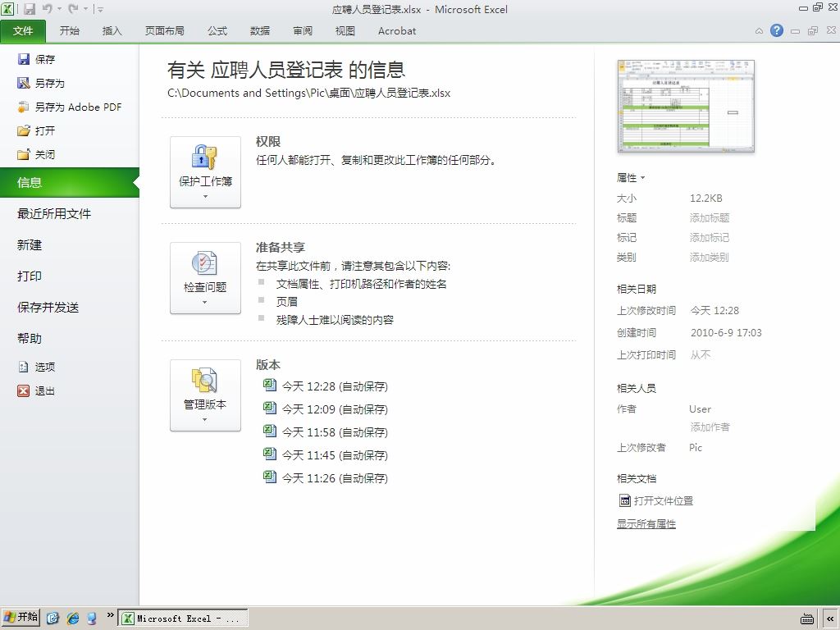
Task: Switch to the View (视图) tab
Action: [x=345, y=31]
